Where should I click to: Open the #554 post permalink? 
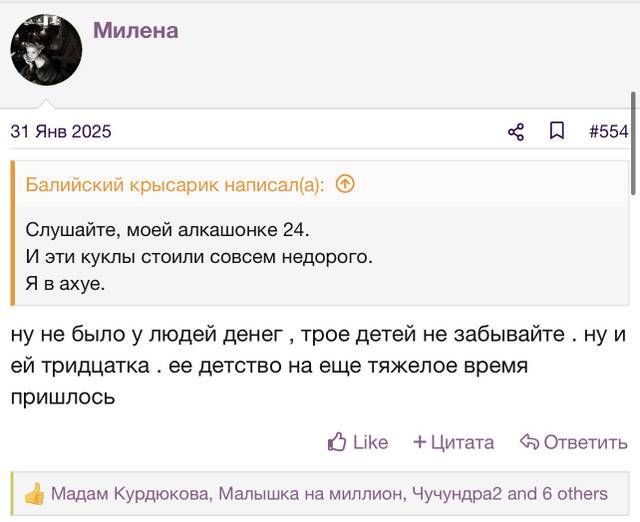609,132
